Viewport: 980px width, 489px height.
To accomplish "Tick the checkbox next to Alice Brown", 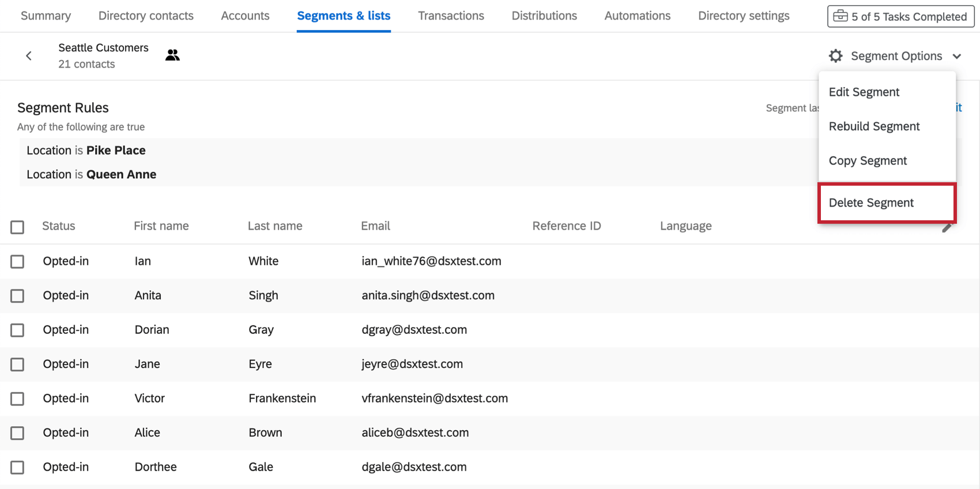I will click(x=17, y=433).
